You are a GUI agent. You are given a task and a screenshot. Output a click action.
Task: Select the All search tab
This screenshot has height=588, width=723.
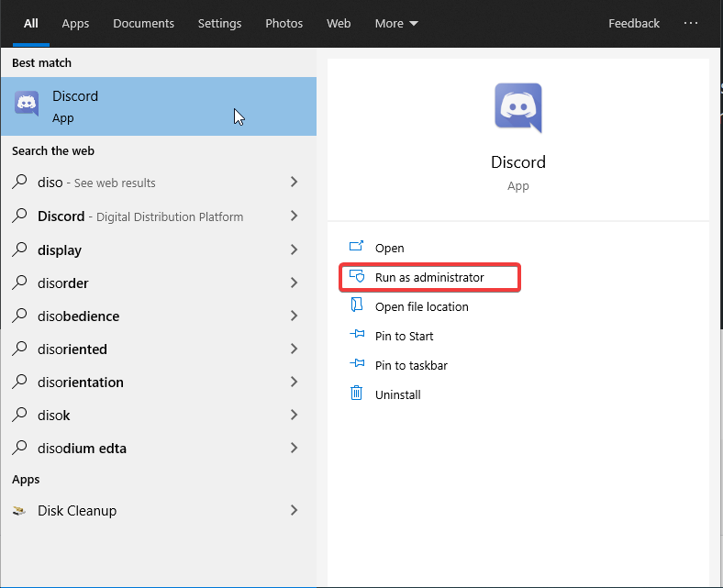pos(31,24)
